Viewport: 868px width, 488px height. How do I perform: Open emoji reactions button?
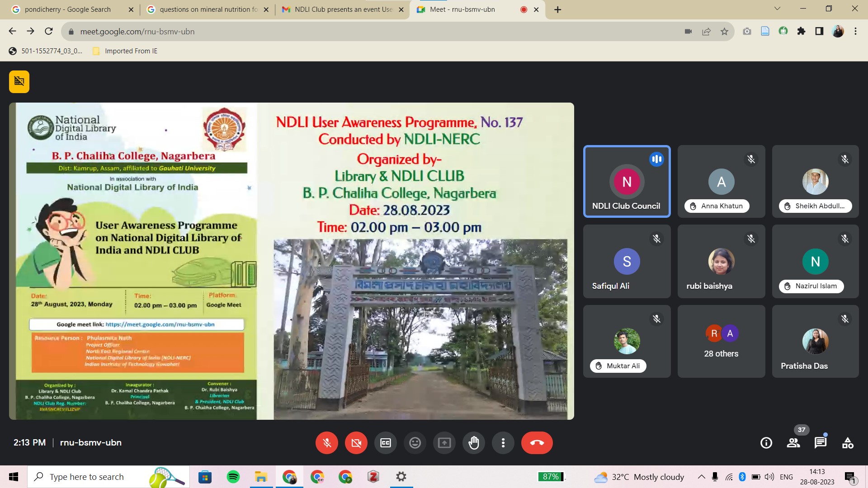(415, 443)
